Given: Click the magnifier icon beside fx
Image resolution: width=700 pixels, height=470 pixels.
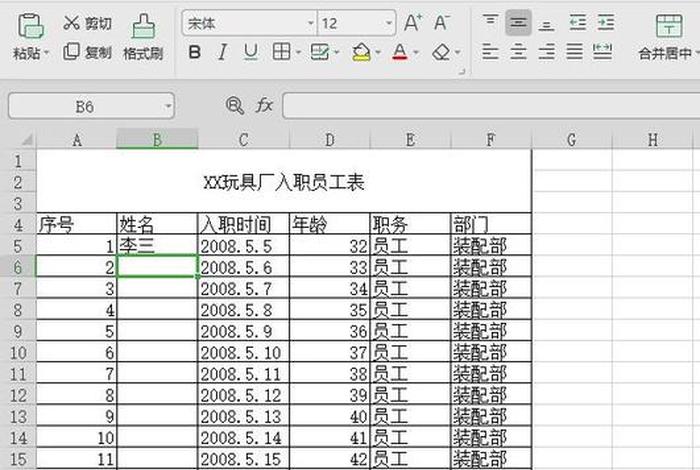Looking at the screenshot, I should pyautogui.click(x=234, y=106).
